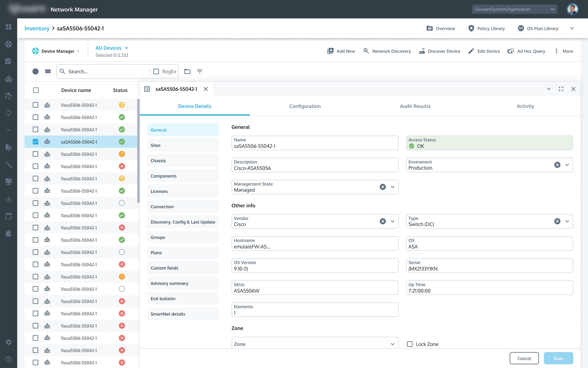The height and width of the screenshot is (368, 588).
Task: Switch to the Activity tab
Action: [525, 106]
